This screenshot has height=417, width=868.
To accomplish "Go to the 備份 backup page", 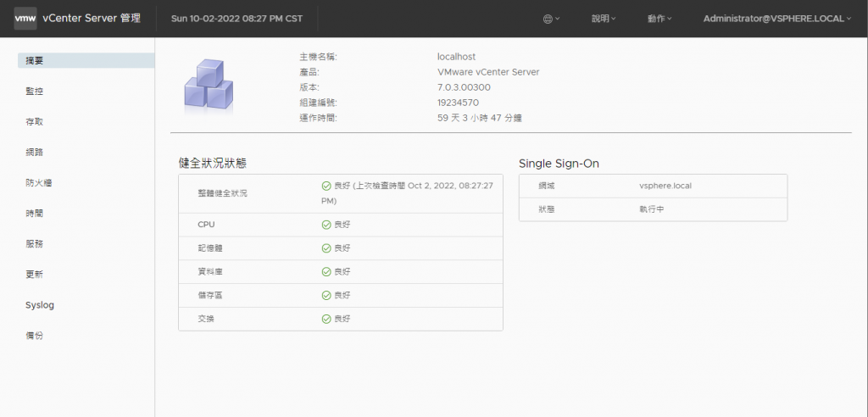I will (x=34, y=336).
